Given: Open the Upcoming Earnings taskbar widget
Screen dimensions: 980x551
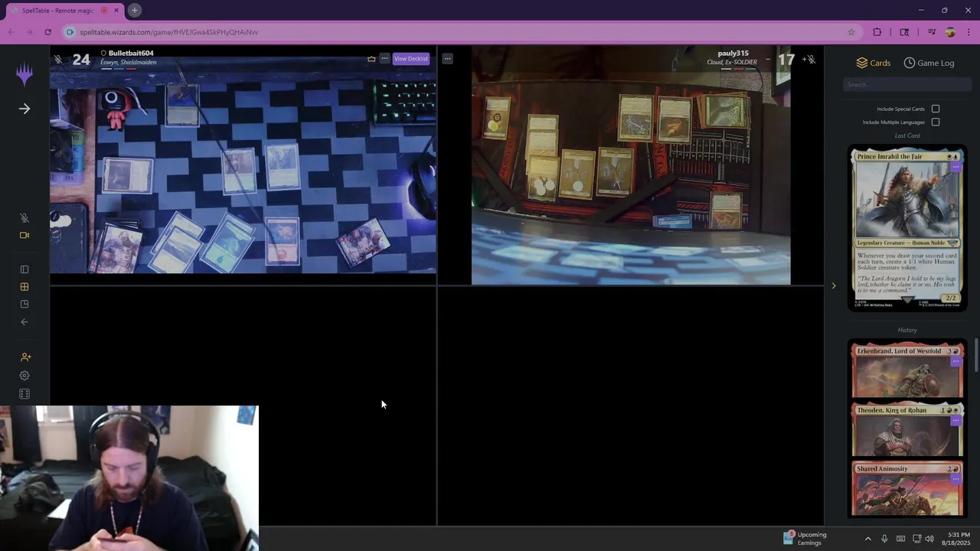Looking at the screenshot, I should (x=805, y=539).
